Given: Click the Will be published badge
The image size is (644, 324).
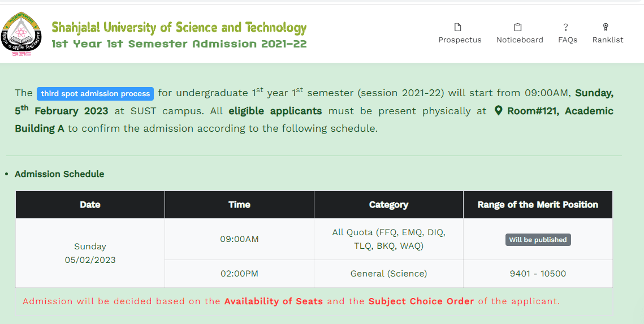Looking at the screenshot, I should (538, 240).
